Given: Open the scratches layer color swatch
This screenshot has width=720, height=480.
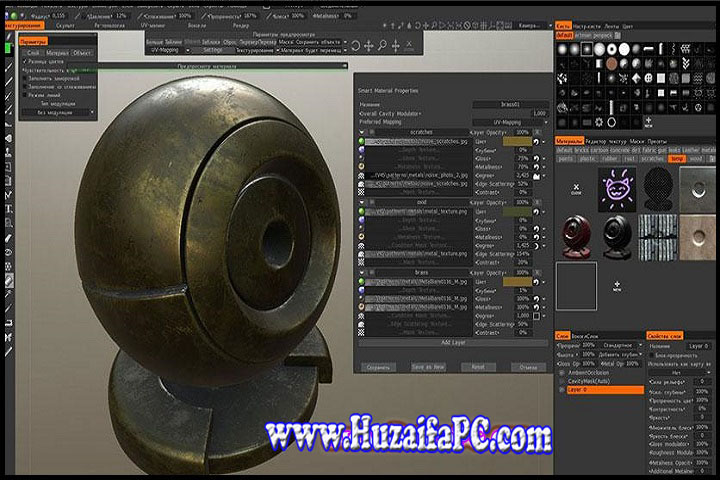Looking at the screenshot, I should coord(517,141).
